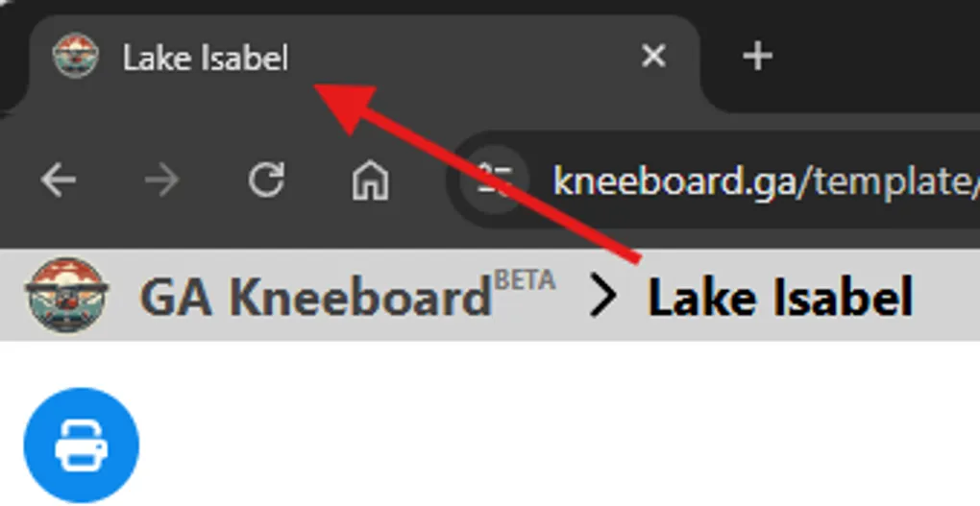View site information icon in address bar

point(497,180)
